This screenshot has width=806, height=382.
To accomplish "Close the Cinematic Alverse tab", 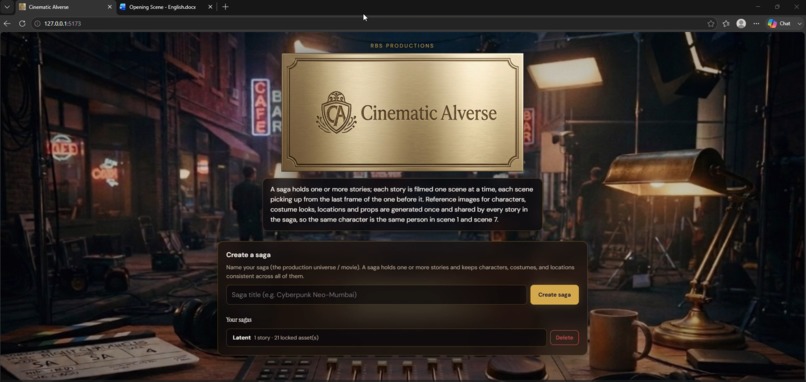I will pos(109,7).
